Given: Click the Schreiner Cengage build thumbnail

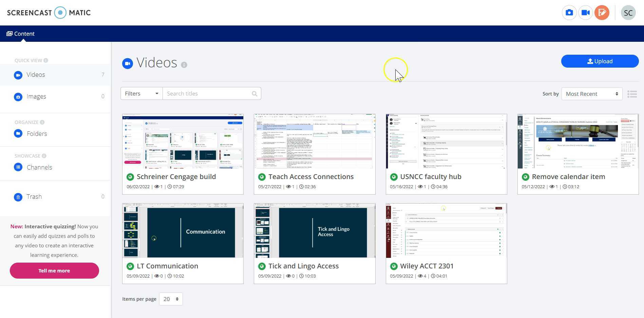Looking at the screenshot, I should tap(183, 141).
